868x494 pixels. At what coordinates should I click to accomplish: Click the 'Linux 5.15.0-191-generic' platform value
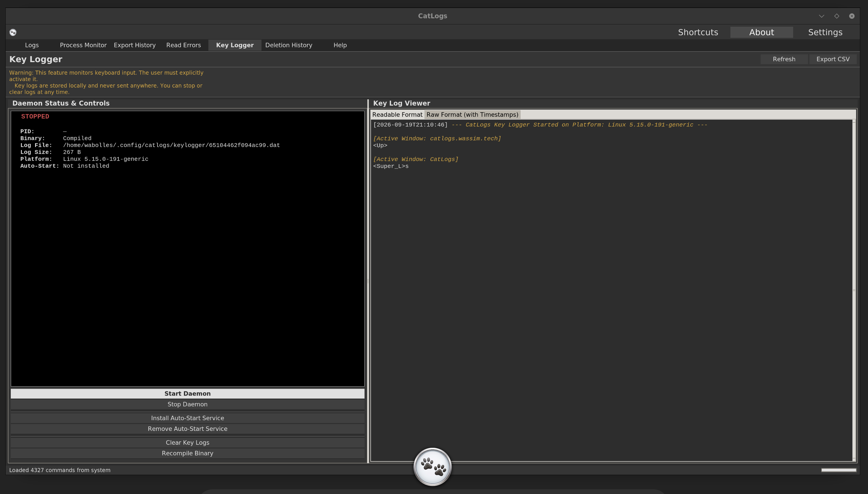click(106, 159)
